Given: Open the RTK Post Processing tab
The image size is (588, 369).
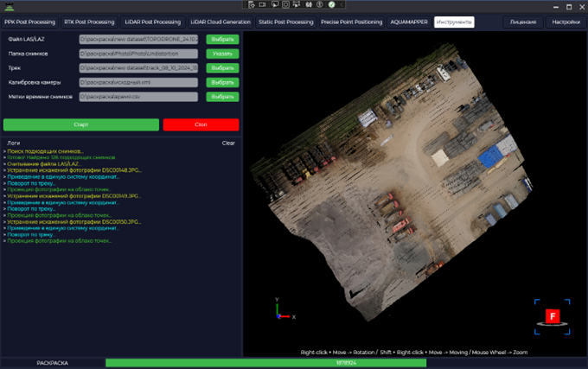Looking at the screenshot, I should [89, 22].
